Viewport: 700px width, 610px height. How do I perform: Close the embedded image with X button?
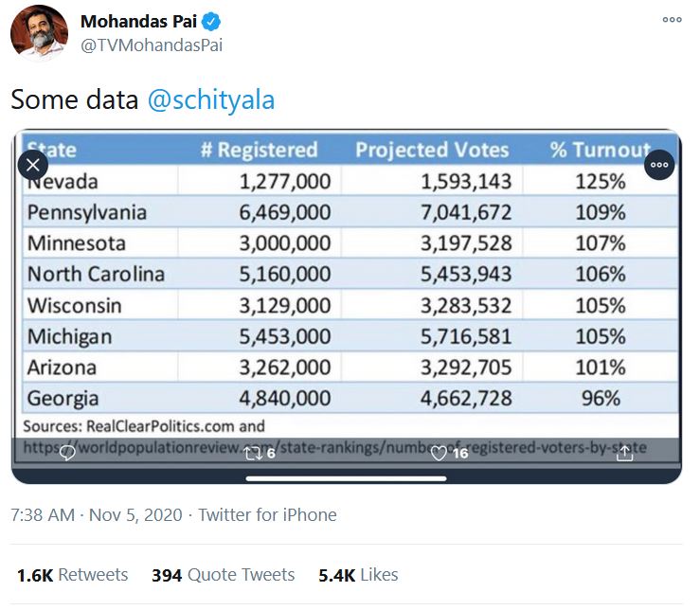[32, 165]
